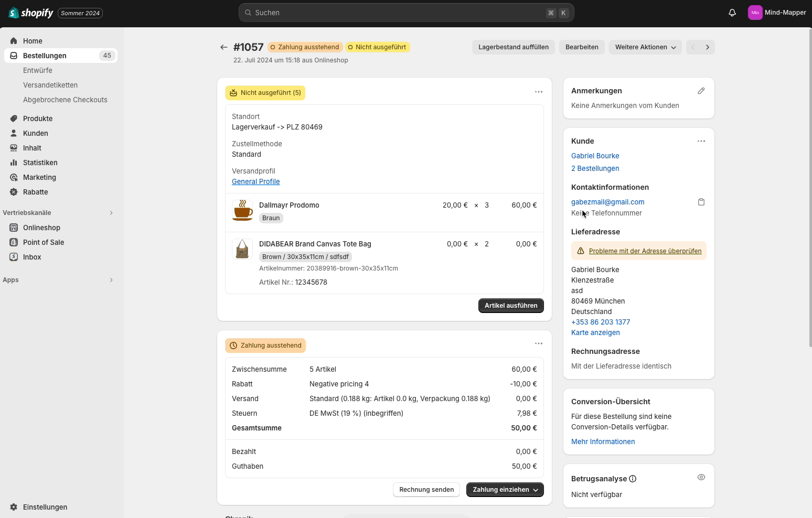Toggle the Betrugsanalyse visibility eye icon
This screenshot has width=812, height=518.
click(701, 477)
